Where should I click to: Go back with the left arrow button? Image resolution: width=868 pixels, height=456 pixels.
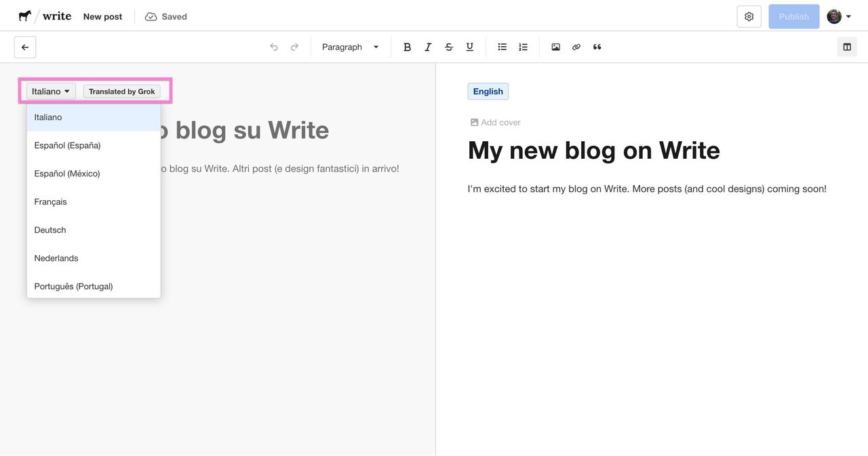click(25, 47)
